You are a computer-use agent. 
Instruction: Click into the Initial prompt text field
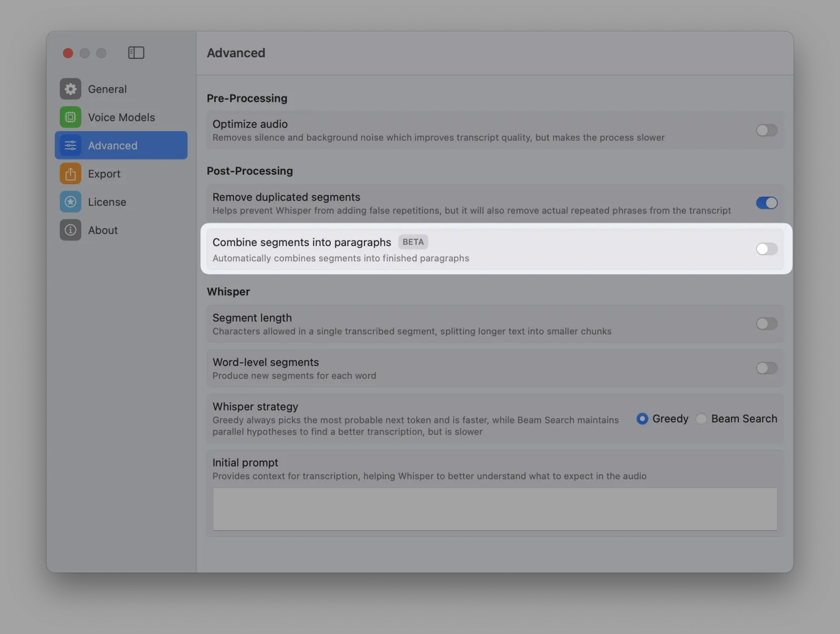(x=495, y=509)
